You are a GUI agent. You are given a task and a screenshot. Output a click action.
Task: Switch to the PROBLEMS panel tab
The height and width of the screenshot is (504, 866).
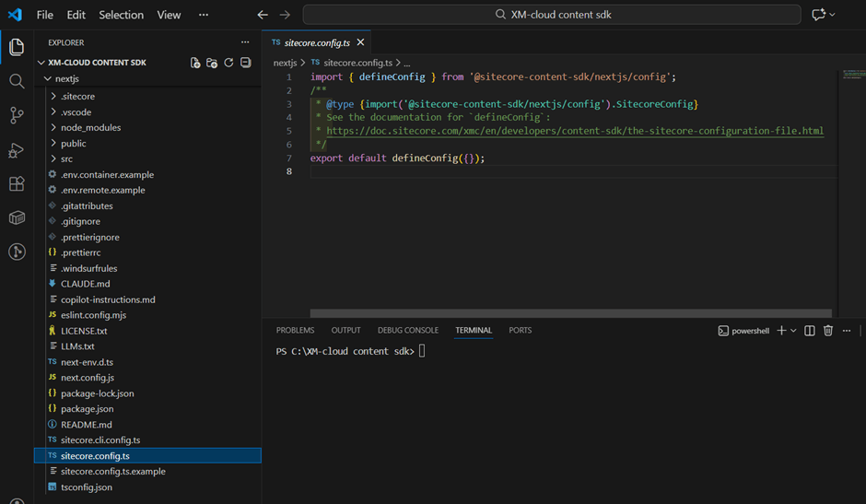pyautogui.click(x=295, y=330)
